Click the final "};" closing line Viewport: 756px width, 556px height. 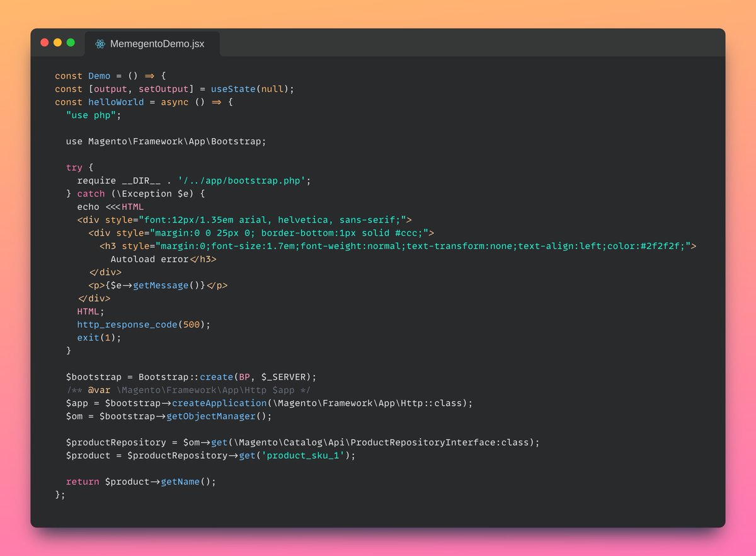[x=60, y=495]
